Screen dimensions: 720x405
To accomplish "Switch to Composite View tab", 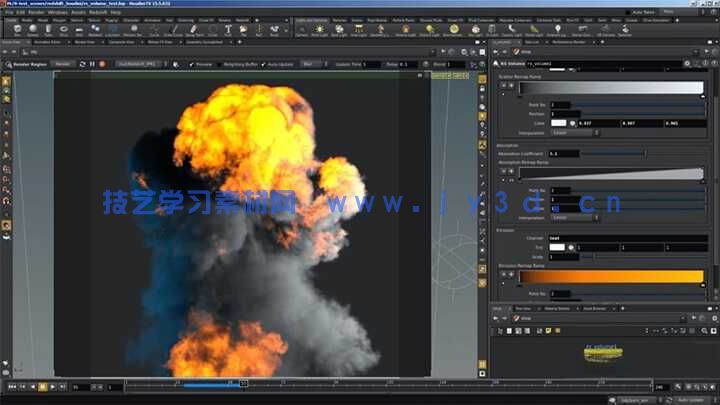I will tap(122, 42).
